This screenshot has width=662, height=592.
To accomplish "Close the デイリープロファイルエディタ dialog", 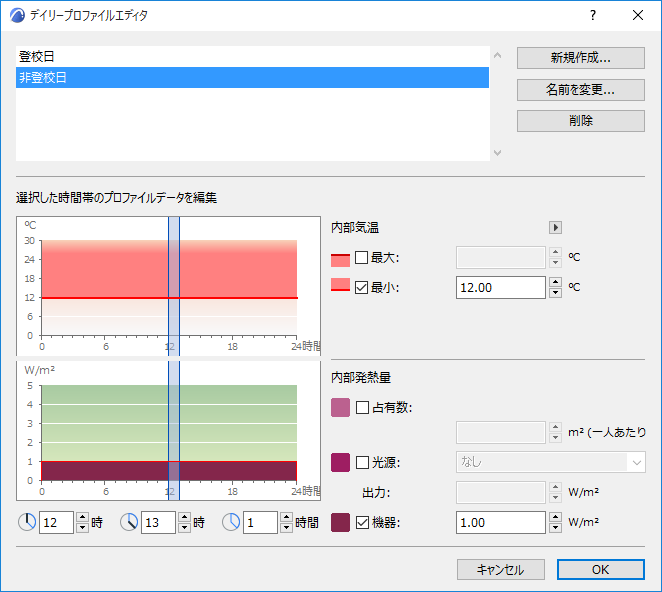I will tap(638, 15).
